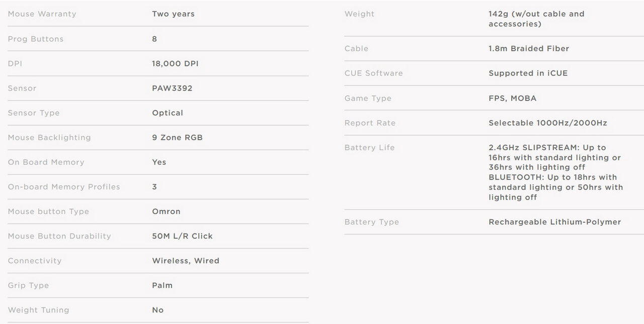Click the 142g weight value text

pos(536,19)
